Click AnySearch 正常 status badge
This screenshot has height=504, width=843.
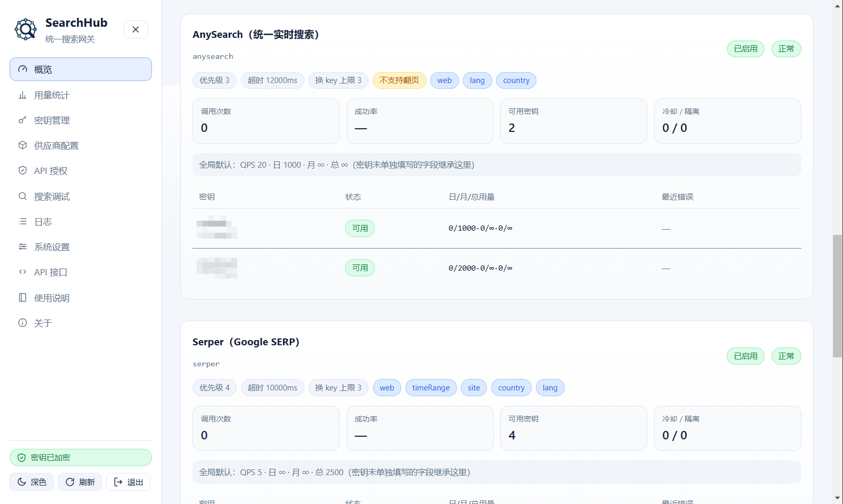786,49
